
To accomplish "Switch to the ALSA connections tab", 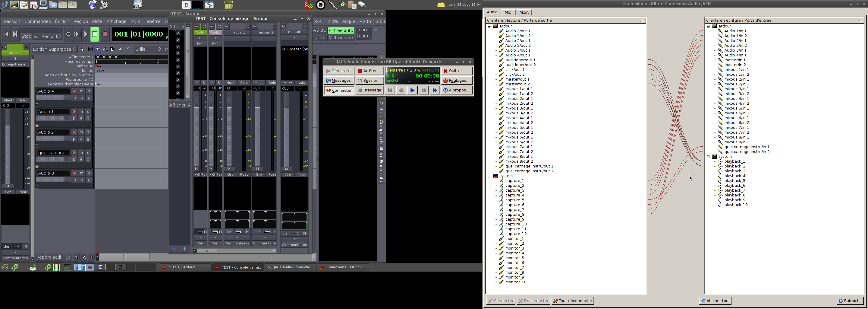I will (524, 12).
